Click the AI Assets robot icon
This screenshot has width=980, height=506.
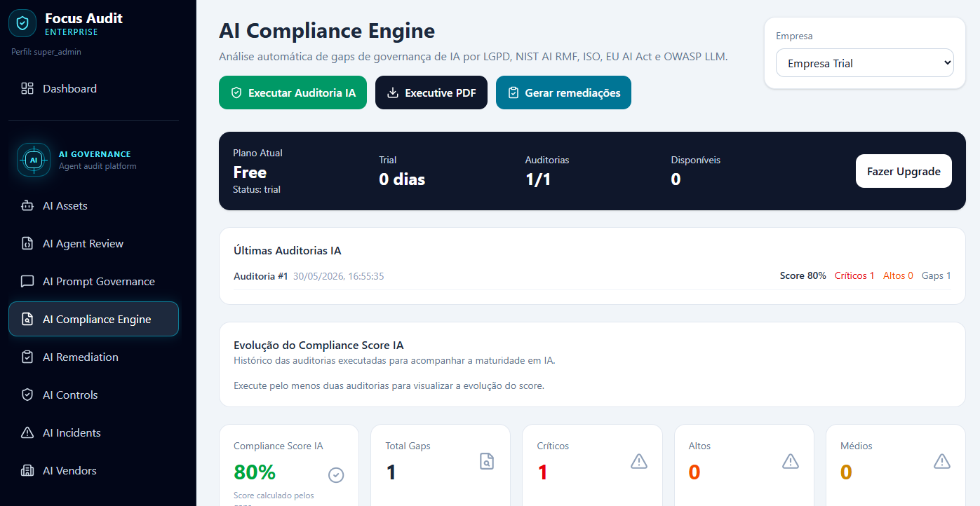27,205
